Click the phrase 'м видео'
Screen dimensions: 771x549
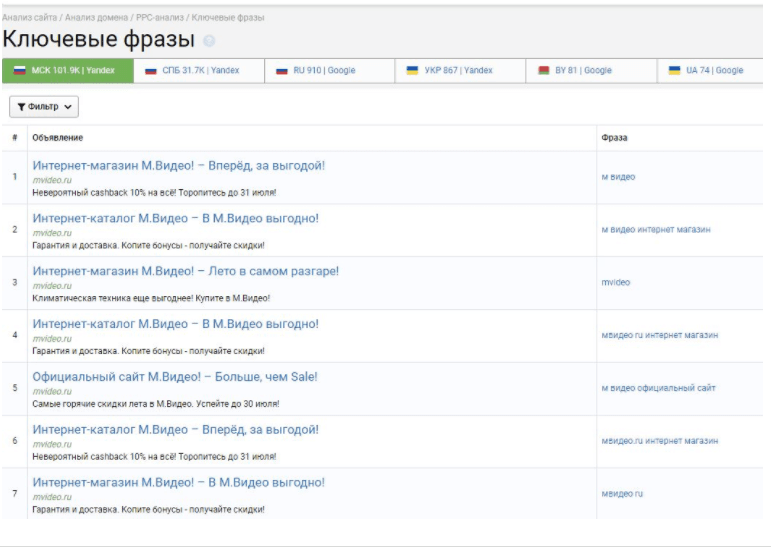(618, 177)
